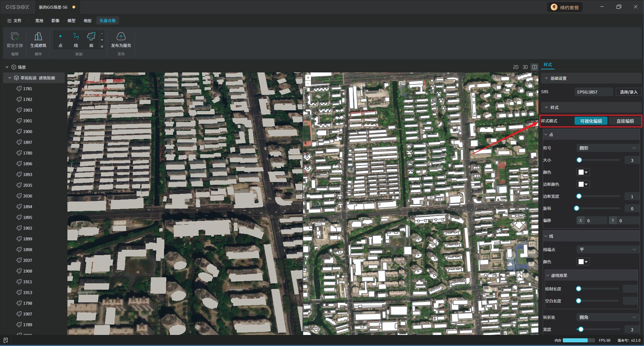Click the map zoom-in plus button

[x=308, y=77]
